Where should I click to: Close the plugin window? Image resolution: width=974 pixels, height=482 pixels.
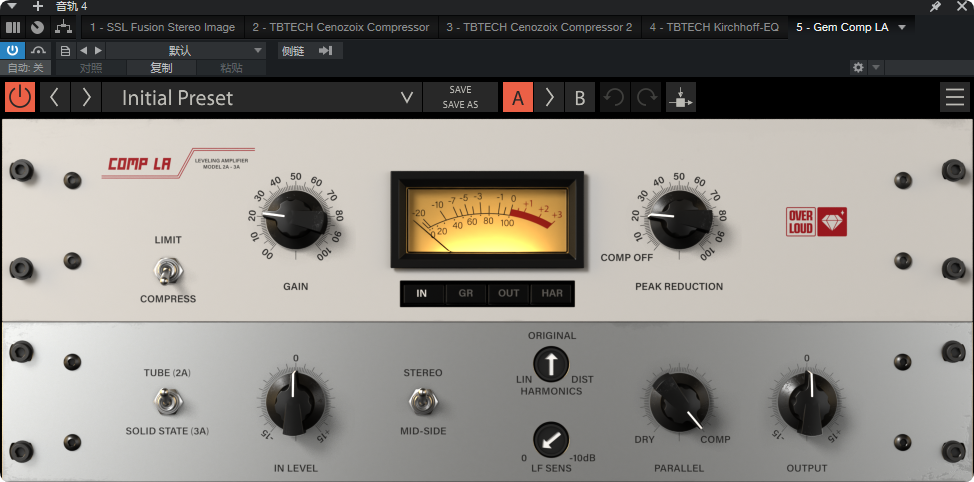click(961, 6)
